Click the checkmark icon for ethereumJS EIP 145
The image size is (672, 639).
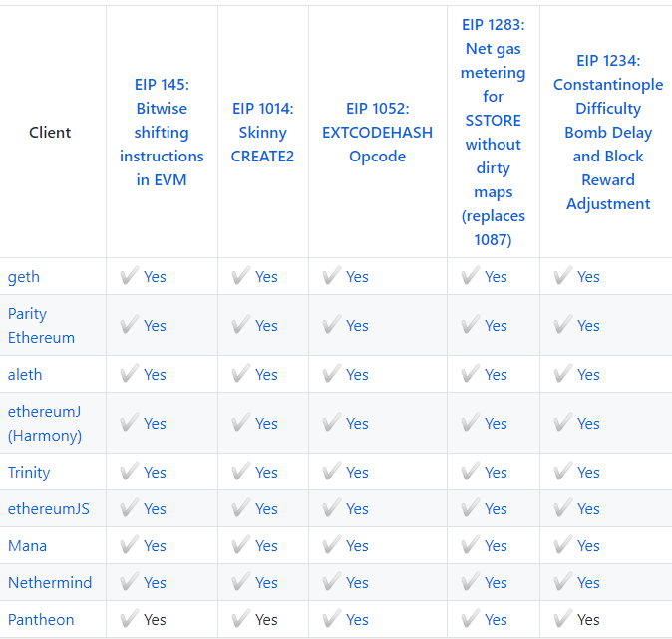click(129, 508)
